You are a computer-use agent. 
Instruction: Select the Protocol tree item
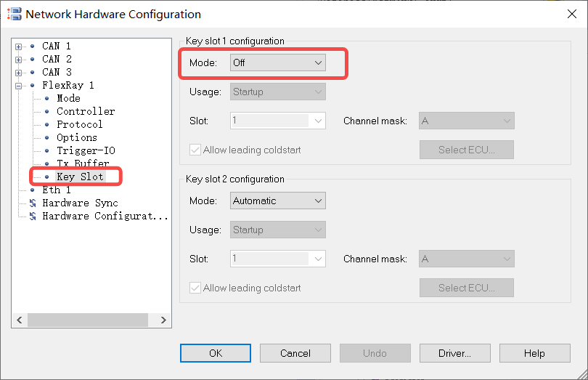coord(80,124)
